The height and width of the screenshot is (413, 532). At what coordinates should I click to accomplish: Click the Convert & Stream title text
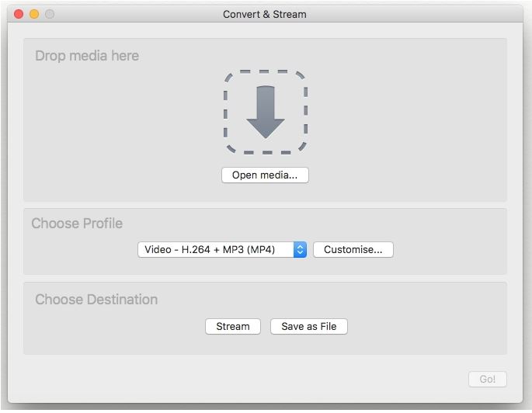[x=265, y=14]
